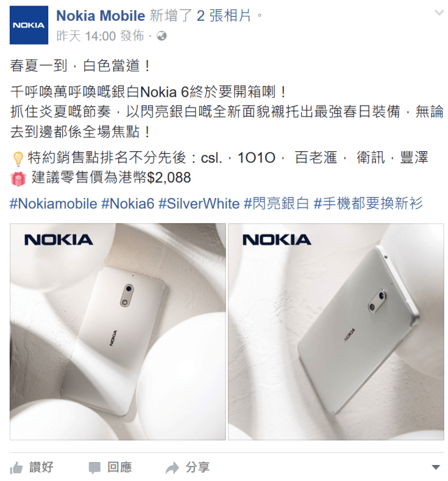
Task: Open the right Nokia 6 photo
Action: pyautogui.click(x=336, y=332)
